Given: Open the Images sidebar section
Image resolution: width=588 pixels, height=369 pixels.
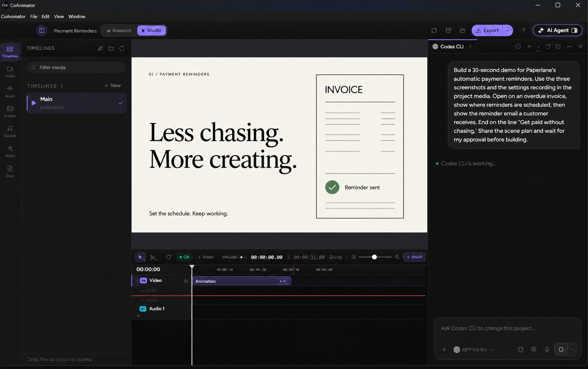Looking at the screenshot, I should [x=10, y=111].
